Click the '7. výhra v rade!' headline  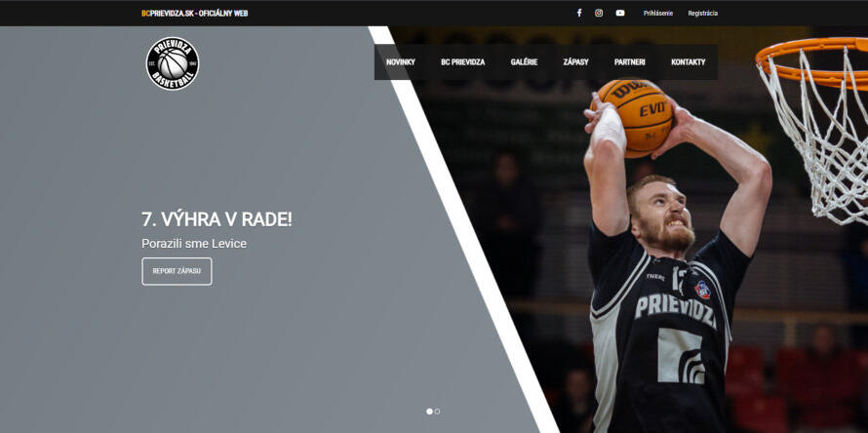pyautogui.click(x=217, y=219)
